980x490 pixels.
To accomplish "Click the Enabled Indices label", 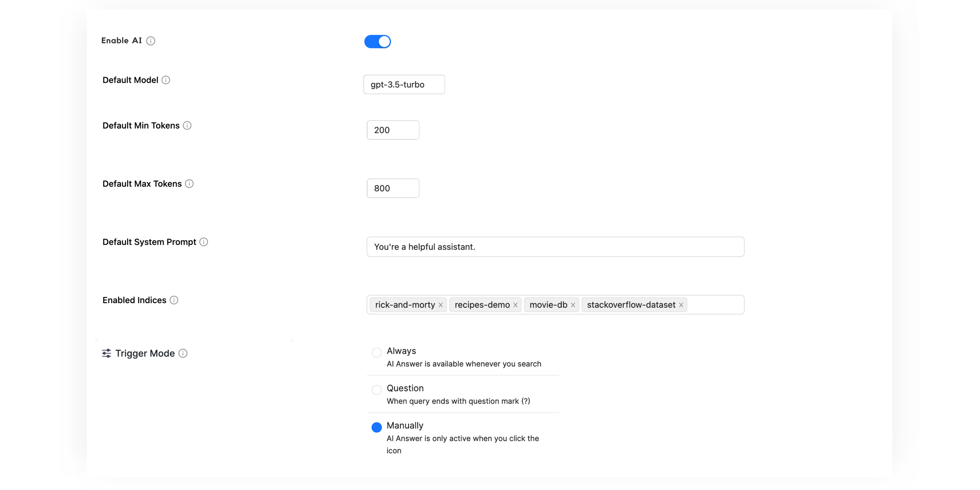I will [x=134, y=300].
